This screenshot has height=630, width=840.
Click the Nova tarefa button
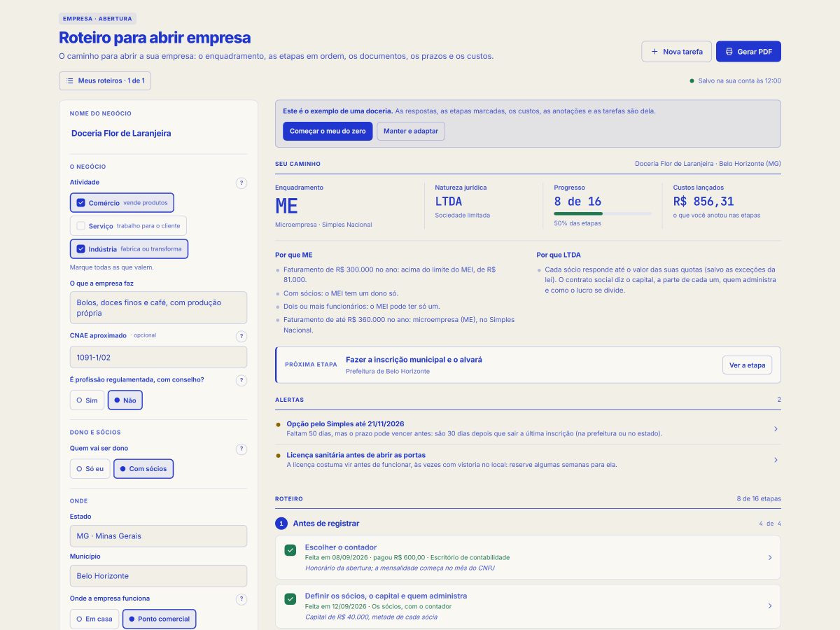(677, 52)
